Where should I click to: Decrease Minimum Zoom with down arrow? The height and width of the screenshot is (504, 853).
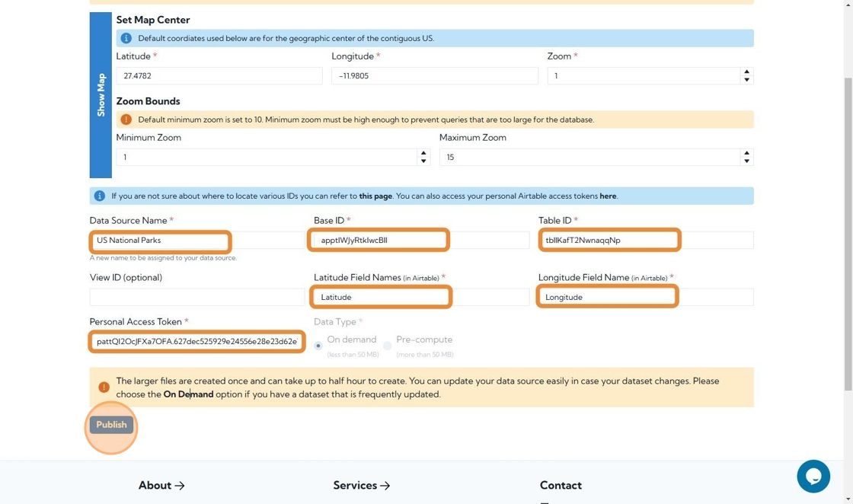point(423,161)
